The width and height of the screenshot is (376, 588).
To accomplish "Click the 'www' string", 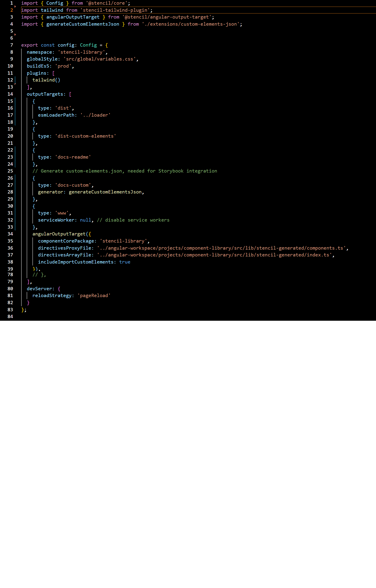I will point(62,213).
